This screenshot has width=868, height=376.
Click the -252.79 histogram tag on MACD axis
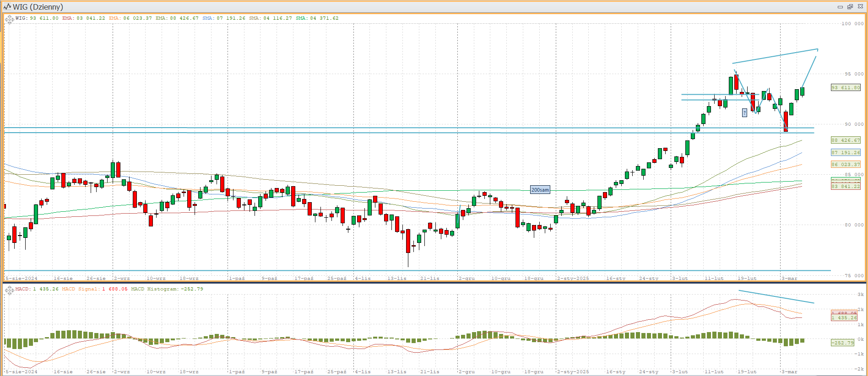click(x=842, y=343)
